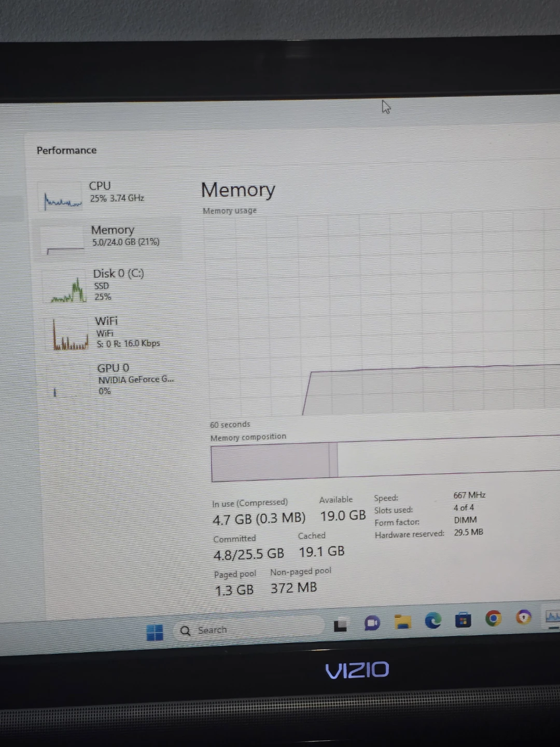This screenshot has width=560, height=747.
Task: Click the Task Manager taskbar icon
Action: [552, 616]
